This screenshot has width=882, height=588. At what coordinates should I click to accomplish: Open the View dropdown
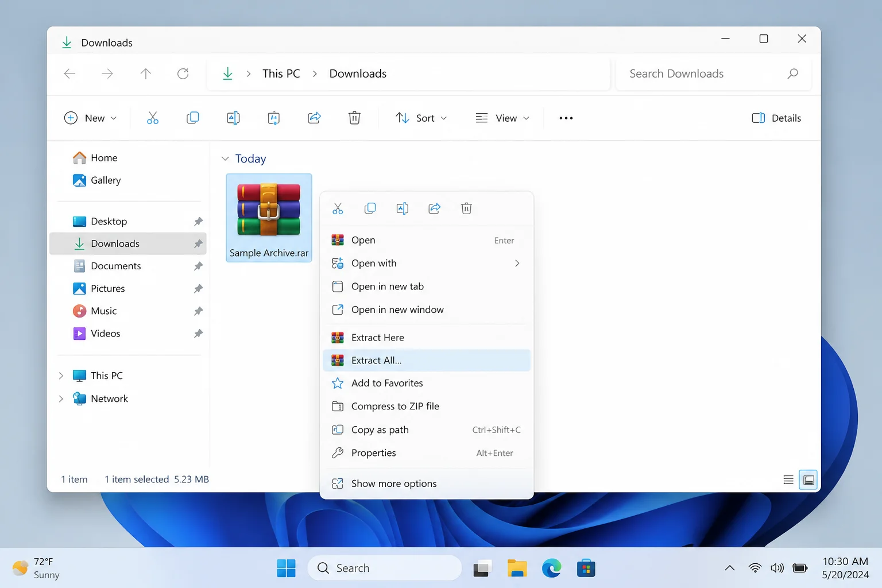click(x=502, y=118)
